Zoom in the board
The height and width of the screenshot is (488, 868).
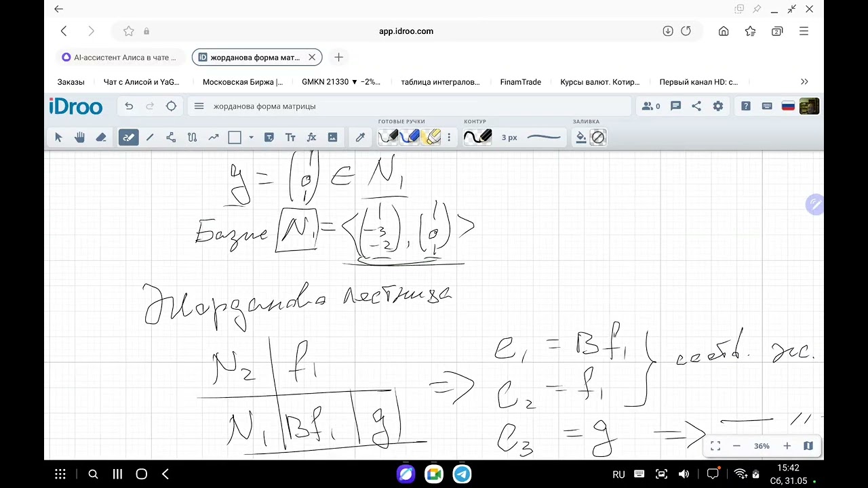tap(787, 446)
